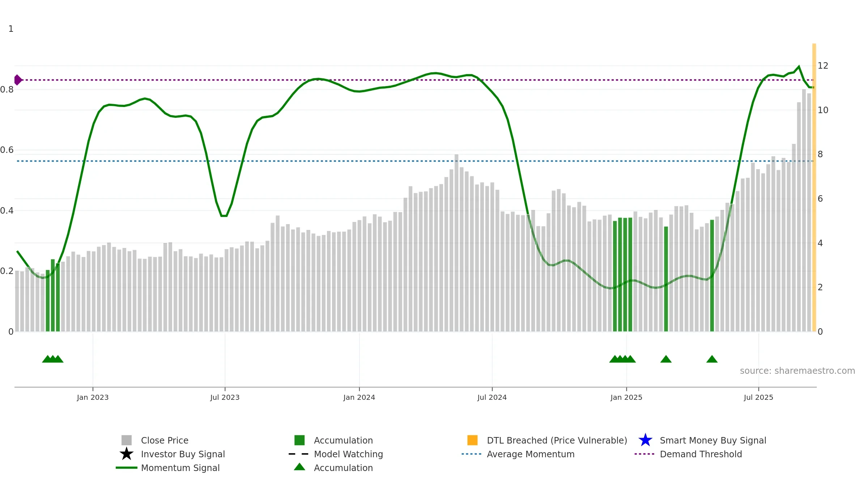Click the single accumulation triangle after Jan 2025

pos(666,359)
